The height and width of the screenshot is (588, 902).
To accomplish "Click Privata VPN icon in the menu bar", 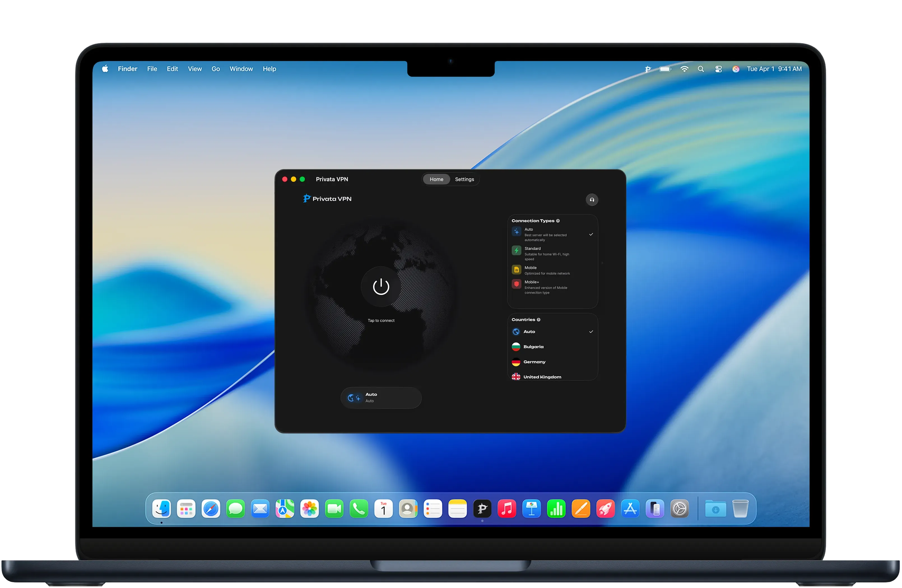I will 648,69.
